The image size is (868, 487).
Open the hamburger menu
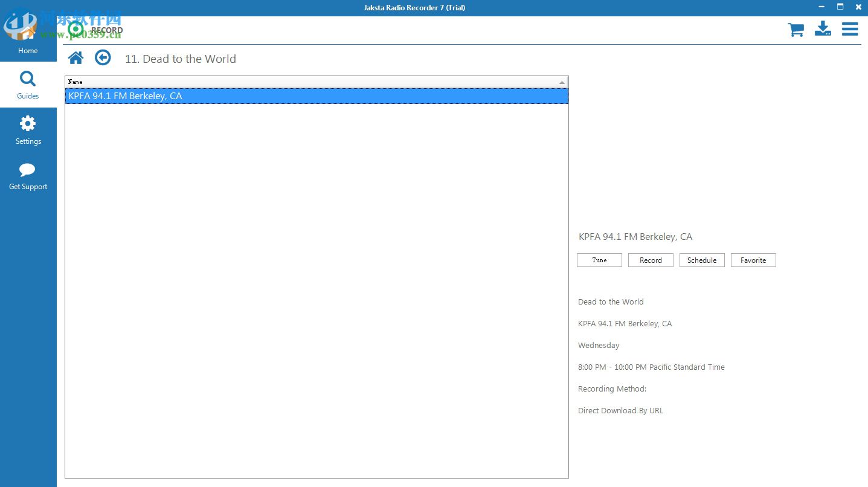(x=850, y=28)
